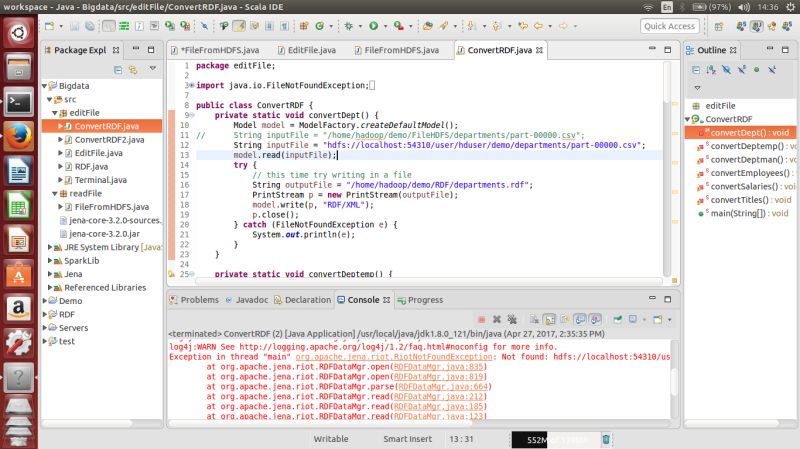
Task: Click the Run green play button
Action: coord(373,26)
